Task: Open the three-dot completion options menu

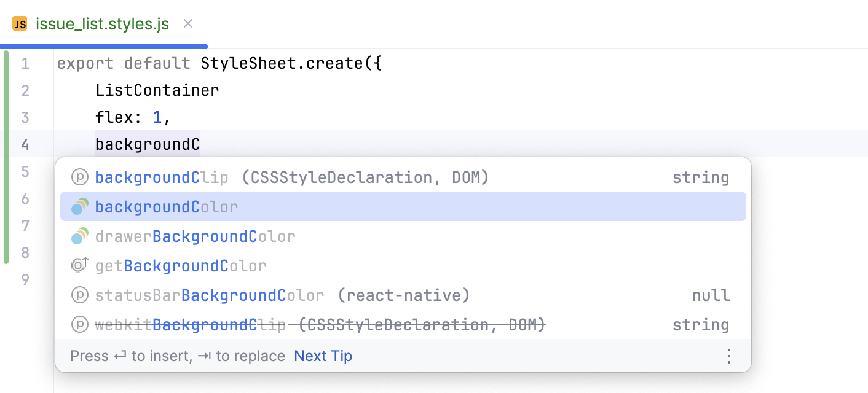Action: click(729, 356)
